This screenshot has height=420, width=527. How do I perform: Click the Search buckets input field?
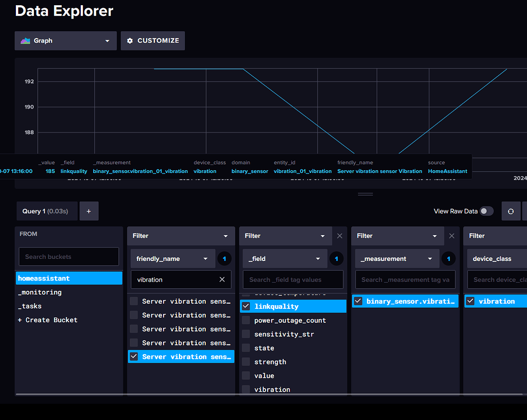click(68, 256)
